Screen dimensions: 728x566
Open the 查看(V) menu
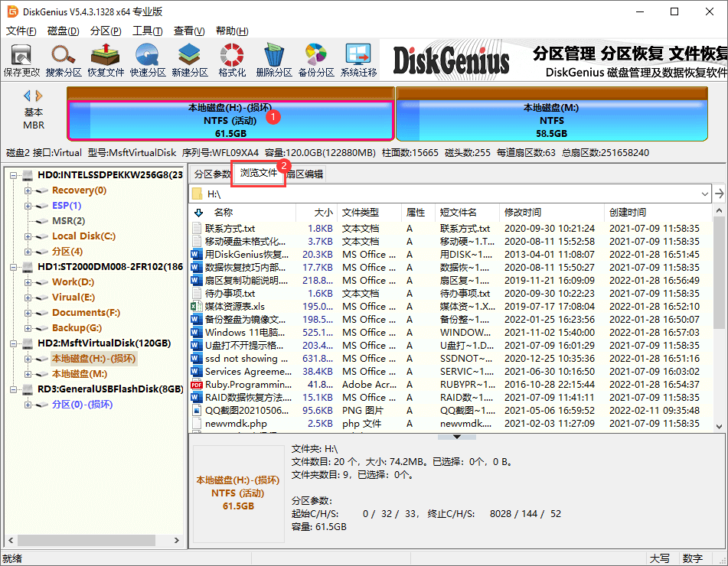click(189, 31)
